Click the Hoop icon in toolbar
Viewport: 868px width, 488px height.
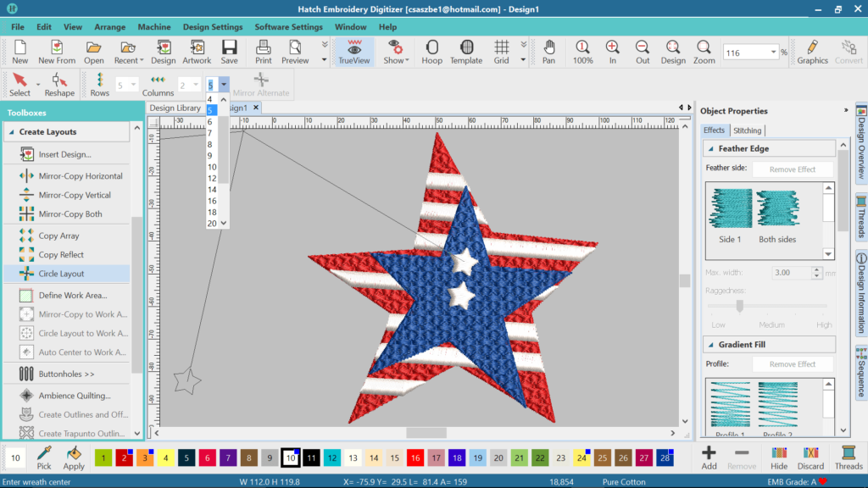coord(431,51)
